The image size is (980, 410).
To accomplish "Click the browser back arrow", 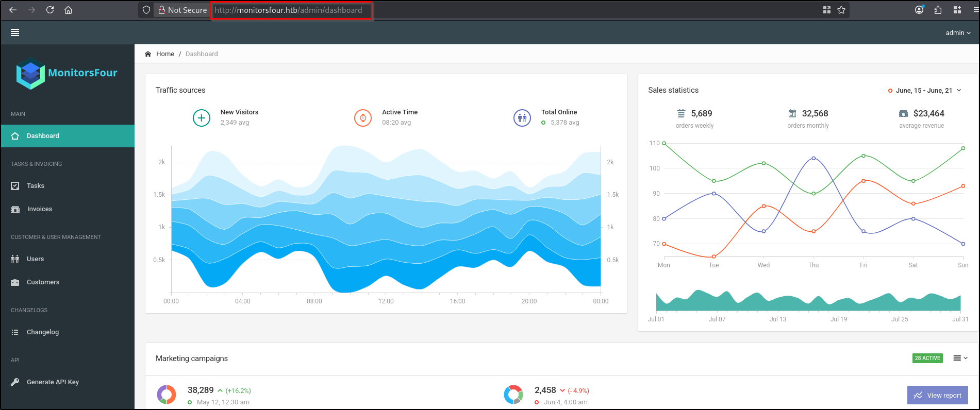I will click(13, 10).
